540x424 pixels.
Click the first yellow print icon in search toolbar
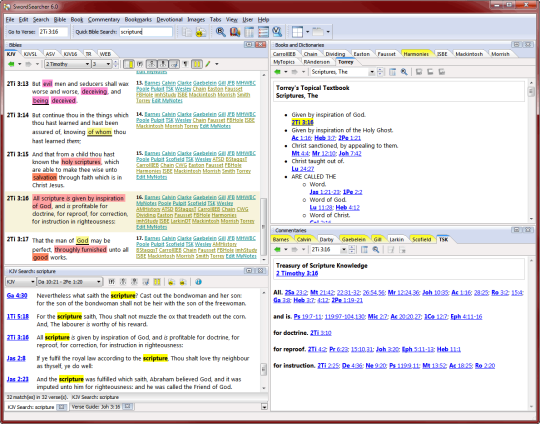(x=171, y=282)
